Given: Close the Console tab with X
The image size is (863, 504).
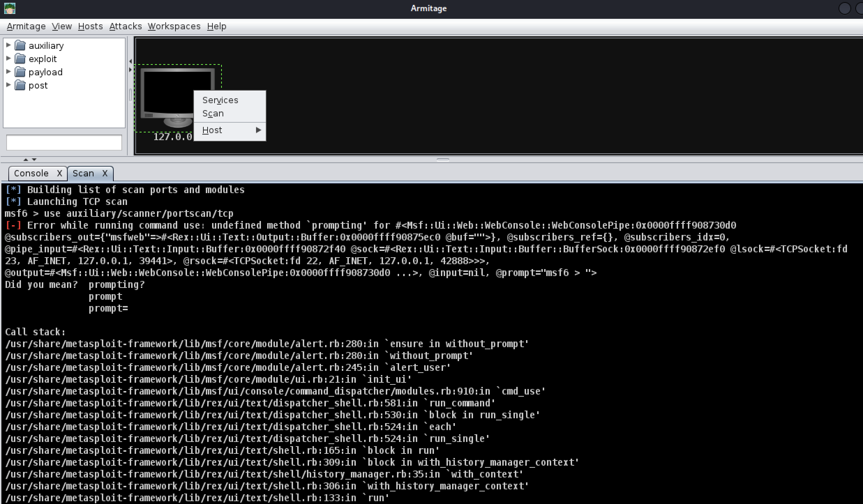Looking at the screenshot, I should point(60,174).
